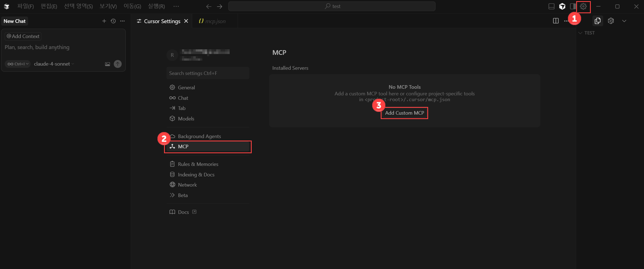Open General settings section
644x269 pixels.
[208, 87]
